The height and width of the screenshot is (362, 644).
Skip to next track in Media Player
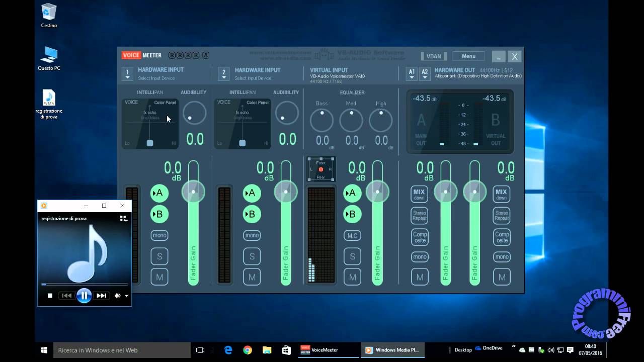(x=101, y=296)
